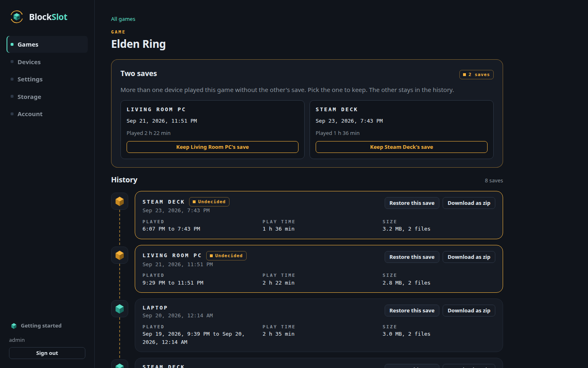The height and width of the screenshot is (368, 588).
Task: Click 'Played 2 h 22 min' in Living Room PC card
Action: tap(149, 133)
